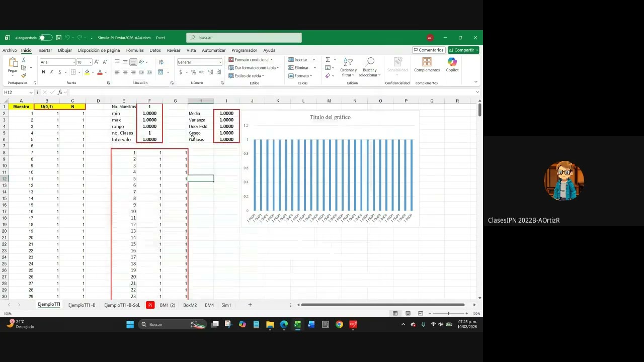Switch to the Fórmulas tab
The image size is (644, 362).
[x=135, y=50]
